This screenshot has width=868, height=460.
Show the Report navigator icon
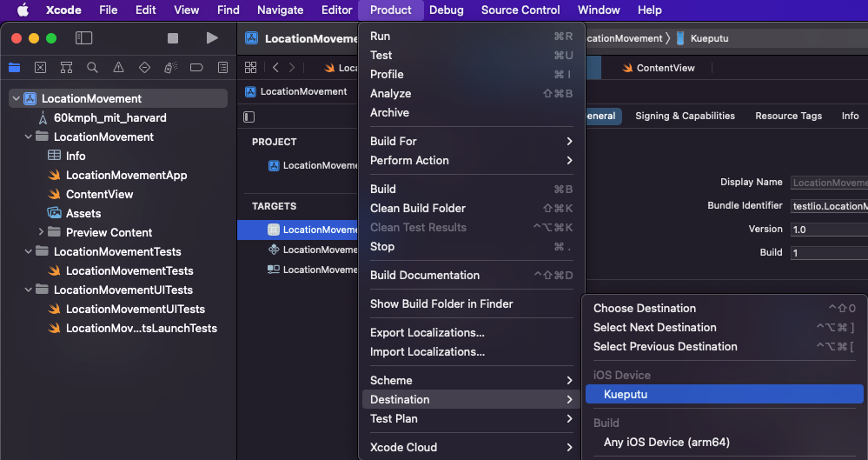click(222, 68)
